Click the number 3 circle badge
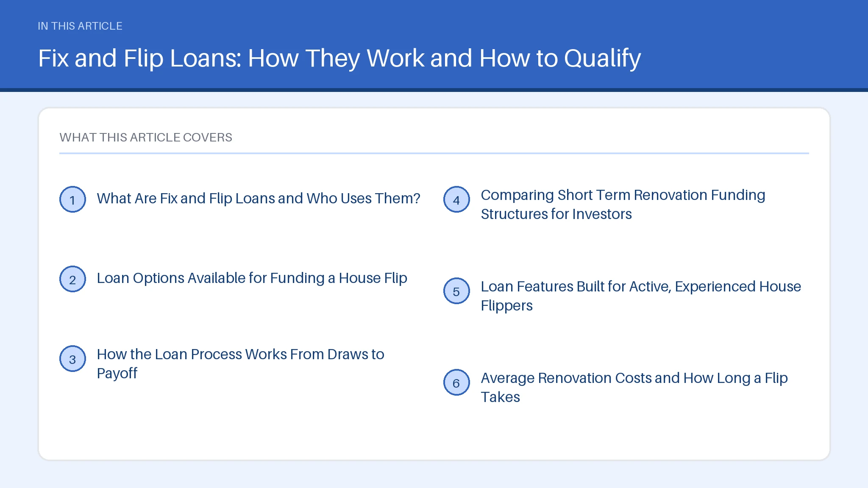 point(72,358)
